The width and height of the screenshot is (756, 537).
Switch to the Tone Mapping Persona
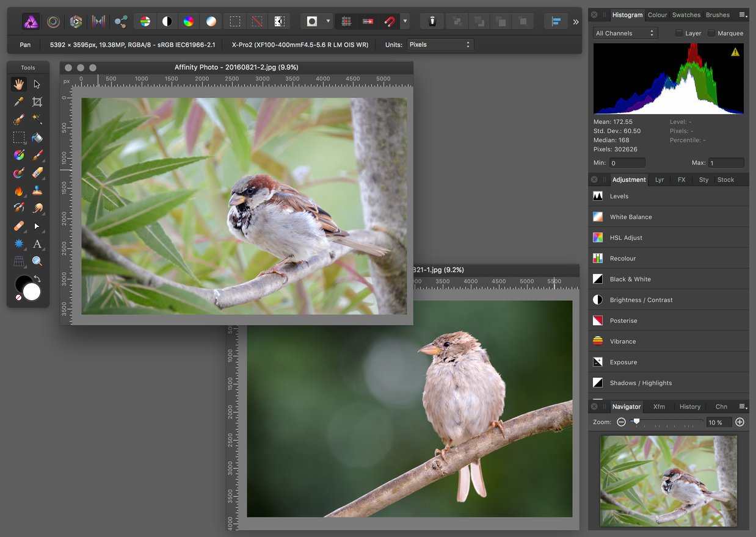click(98, 22)
